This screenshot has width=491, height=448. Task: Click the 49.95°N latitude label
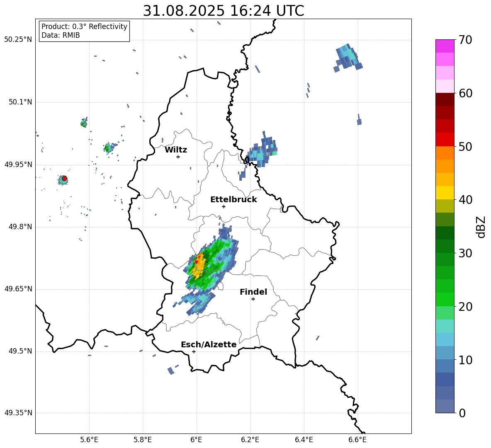18,165
